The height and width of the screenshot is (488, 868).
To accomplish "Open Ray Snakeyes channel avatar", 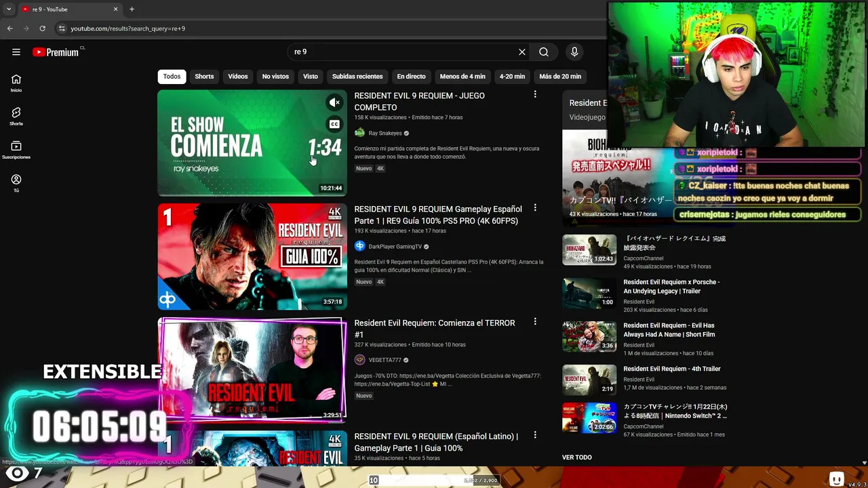I will [x=359, y=133].
